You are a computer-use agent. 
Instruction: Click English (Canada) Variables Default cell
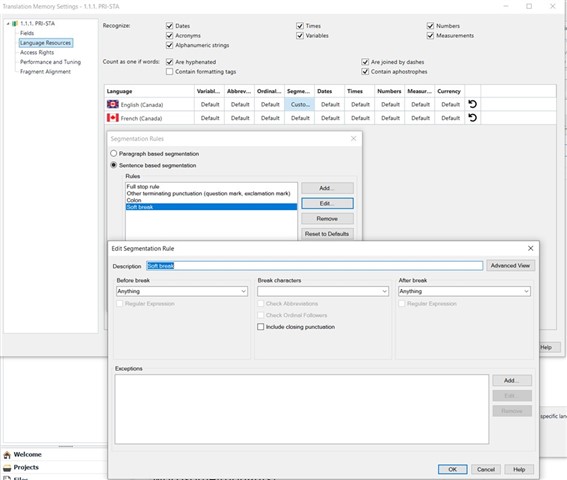210,104
